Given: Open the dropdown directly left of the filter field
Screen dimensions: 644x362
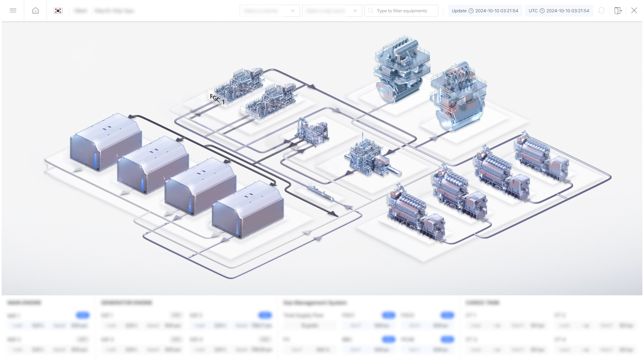Looking at the screenshot, I should pos(332,11).
